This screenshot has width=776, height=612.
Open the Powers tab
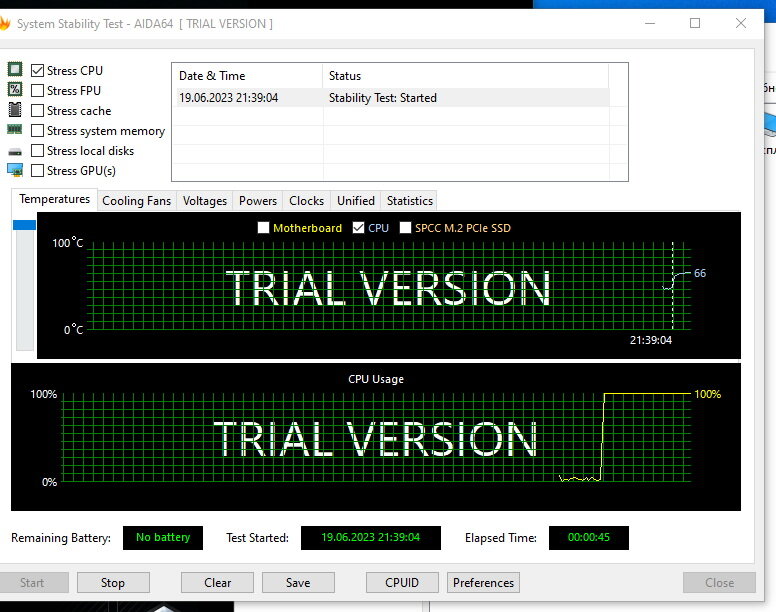(x=258, y=201)
